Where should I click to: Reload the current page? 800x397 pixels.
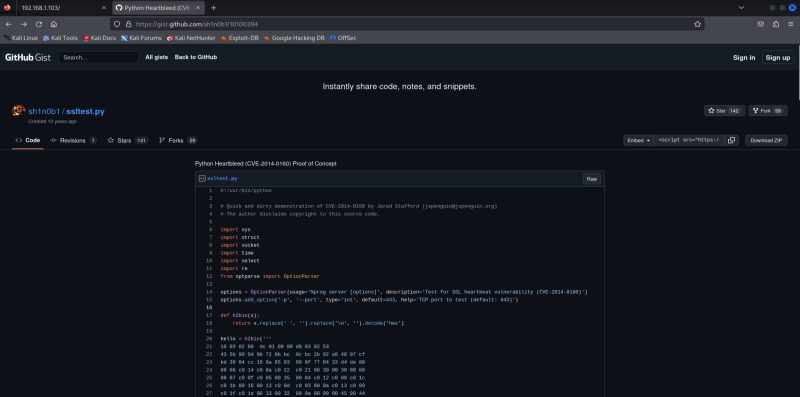click(x=39, y=24)
